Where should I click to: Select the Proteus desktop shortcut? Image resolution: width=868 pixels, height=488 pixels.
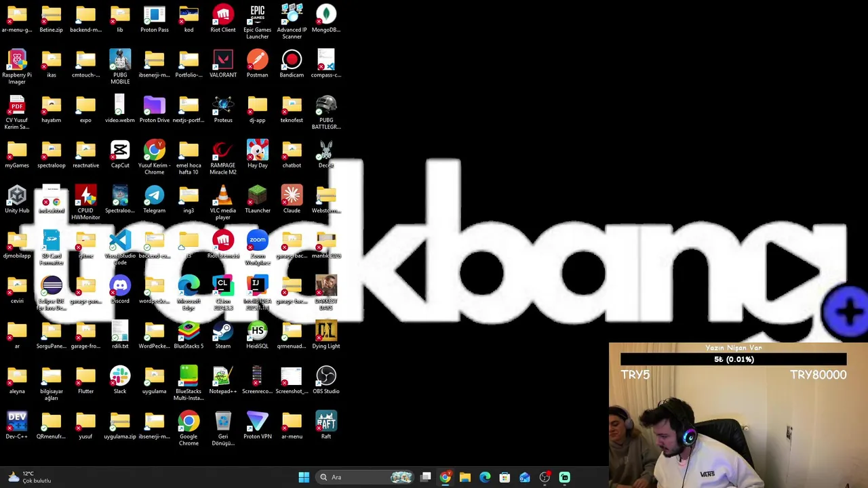[223, 110]
